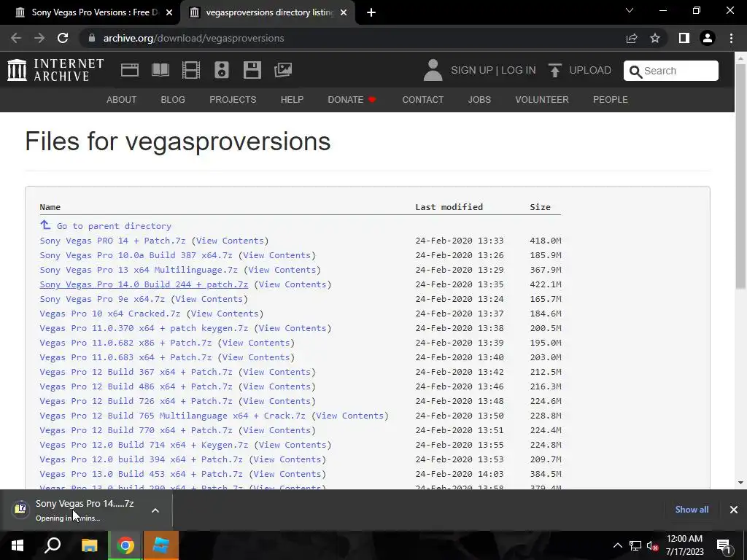
Task: Download Sony Vegas Pro 14.0 Build 244 + patch.7z
Action: tap(144, 284)
